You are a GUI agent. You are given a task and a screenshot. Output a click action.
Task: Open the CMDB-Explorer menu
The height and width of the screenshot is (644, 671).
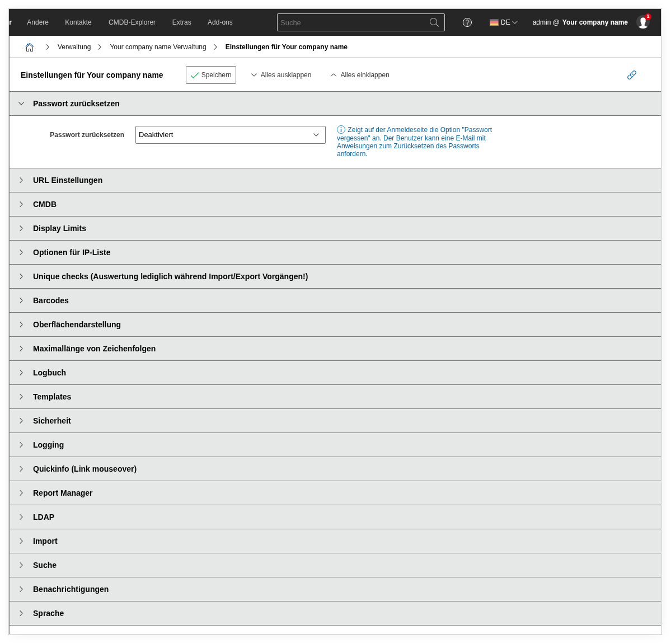pos(132,22)
